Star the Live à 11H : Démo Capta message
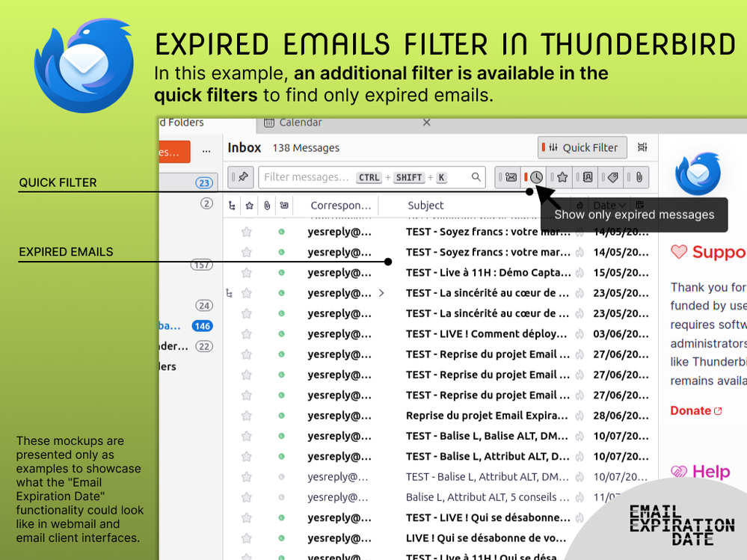Viewport: 747px width, 560px height. [246, 272]
